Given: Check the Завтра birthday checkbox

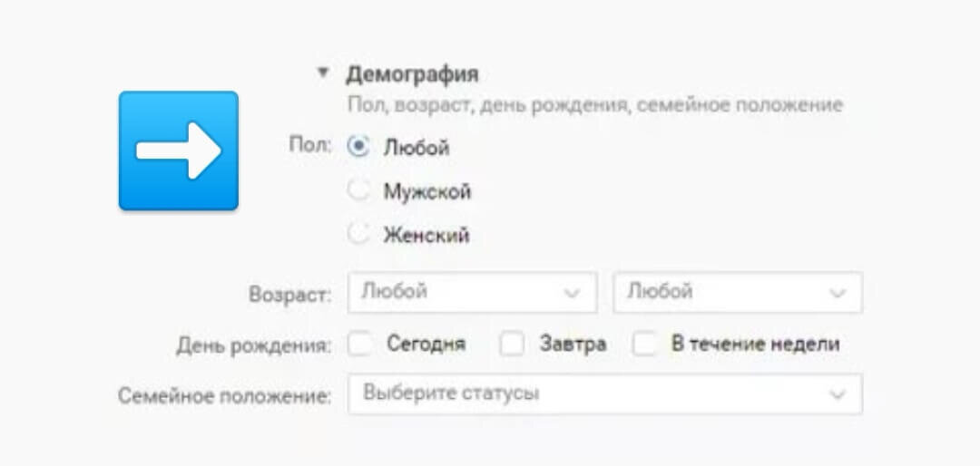Looking at the screenshot, I should pos(512,345).
